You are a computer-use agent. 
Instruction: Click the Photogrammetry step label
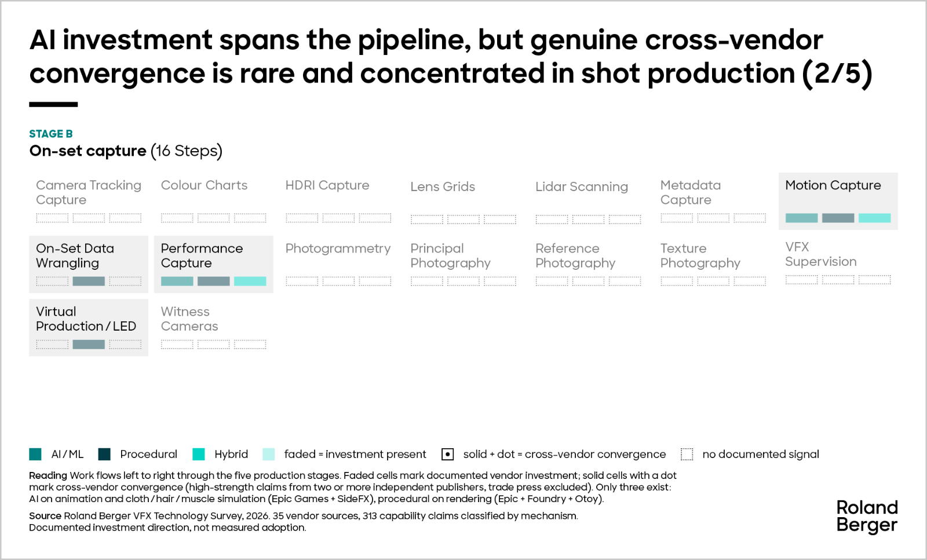(338, 248)
